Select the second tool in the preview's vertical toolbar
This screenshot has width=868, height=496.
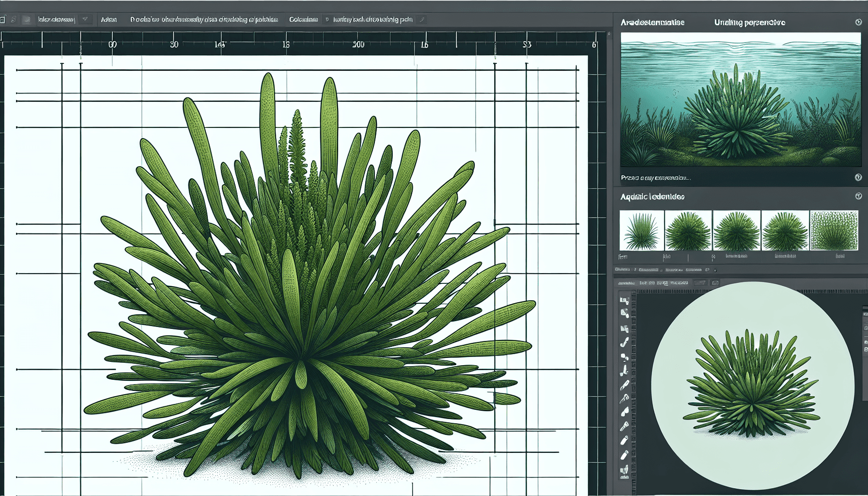click(624, 313)
